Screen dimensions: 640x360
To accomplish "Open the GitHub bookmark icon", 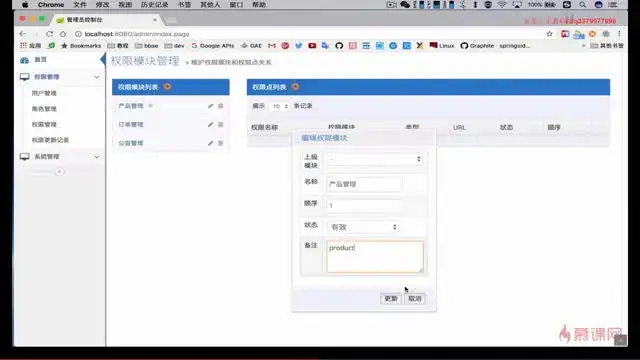I will click(339, 46).
